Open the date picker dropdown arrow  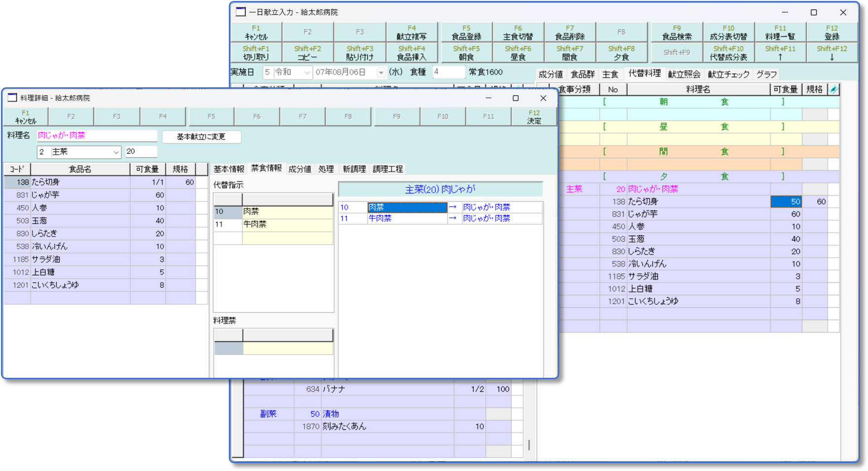[x=381, y=72]
